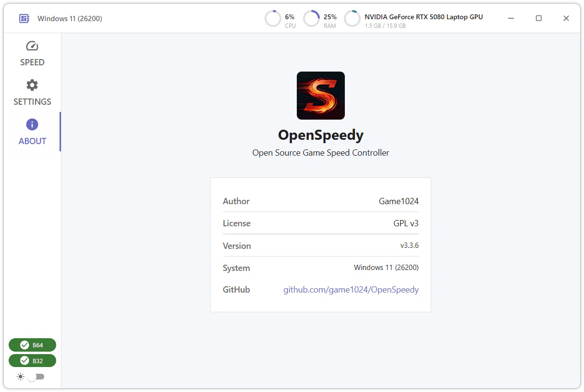
Task: Open the SPEED page in sidebar
Action: coord(32,53)
